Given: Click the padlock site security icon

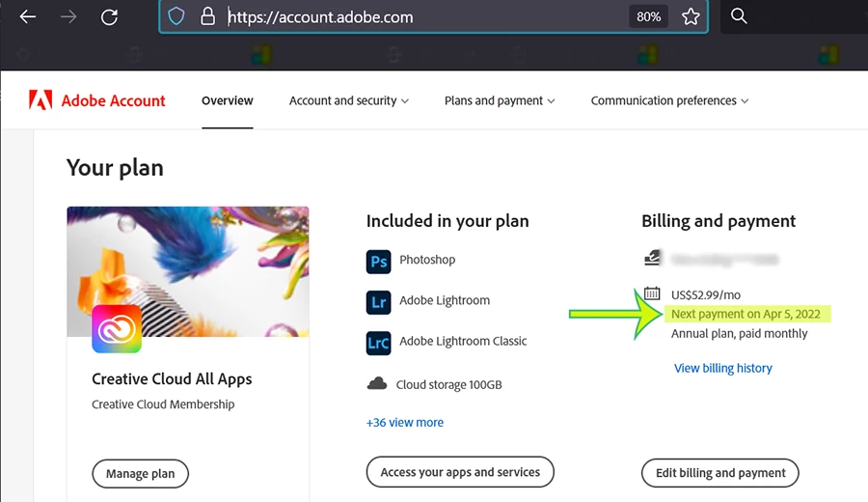Looking at the screenshot, I should pyautogui.click(x=207, y=16).
